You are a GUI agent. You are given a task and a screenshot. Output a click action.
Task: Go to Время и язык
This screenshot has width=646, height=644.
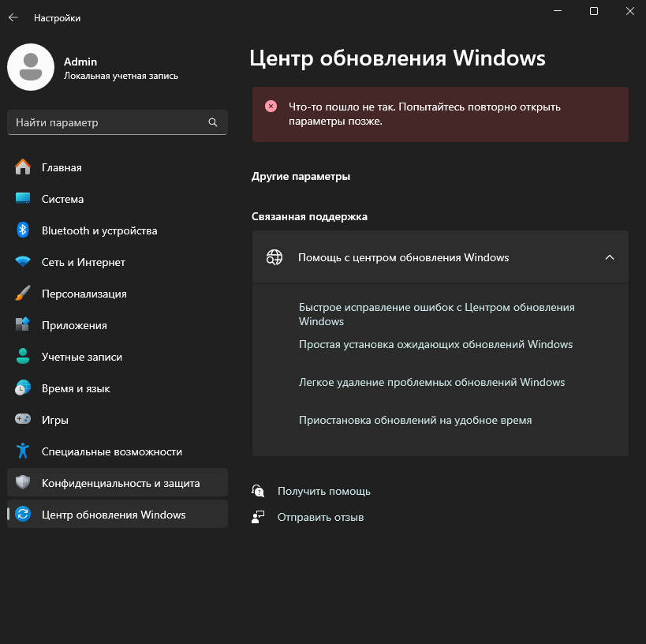tap(118, 388)
